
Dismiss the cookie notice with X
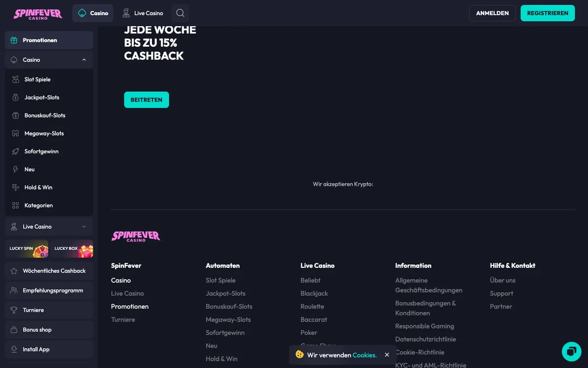[x=387, y=355]
